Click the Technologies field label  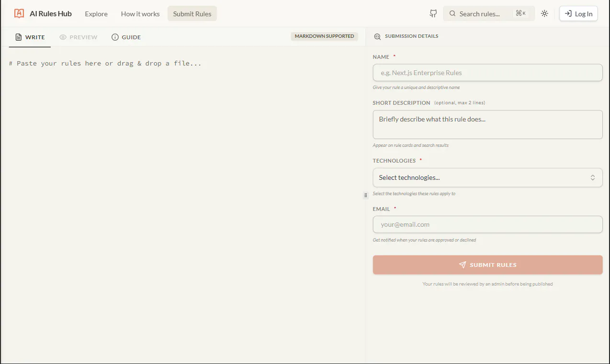pyautogui.click(x=394, y=161)
